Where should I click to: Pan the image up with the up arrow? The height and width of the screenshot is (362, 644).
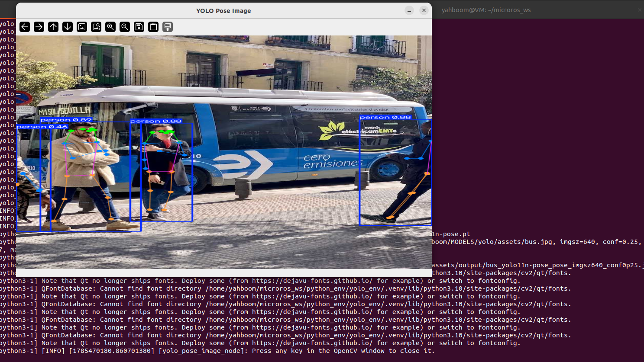[53, 27]
